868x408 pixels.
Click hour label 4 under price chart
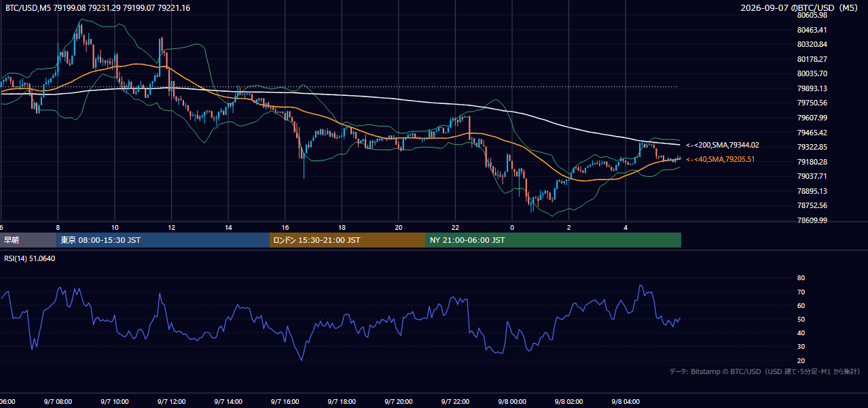(x=626, y=227)
